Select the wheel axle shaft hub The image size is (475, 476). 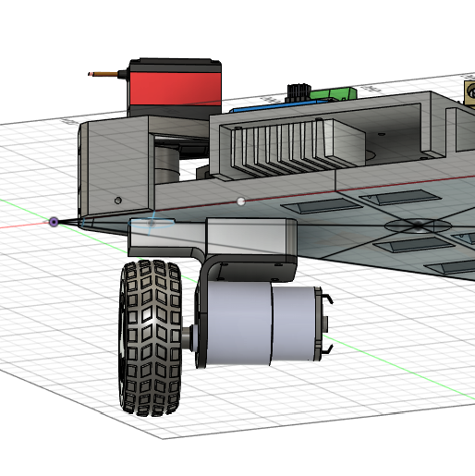click(188, 337)
